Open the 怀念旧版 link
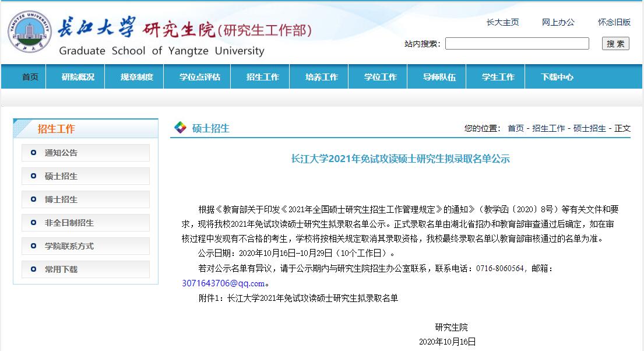 (614, 22)
